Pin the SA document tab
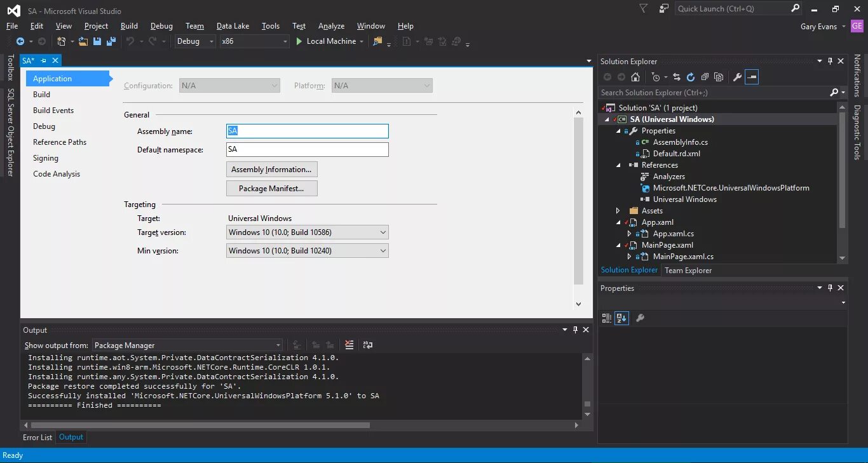Screen dimensions: 868x463 click(44, 60)
